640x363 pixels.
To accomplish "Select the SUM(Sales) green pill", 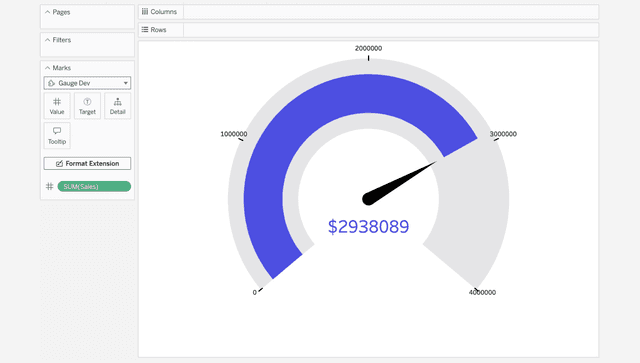I will click(94, 187).
